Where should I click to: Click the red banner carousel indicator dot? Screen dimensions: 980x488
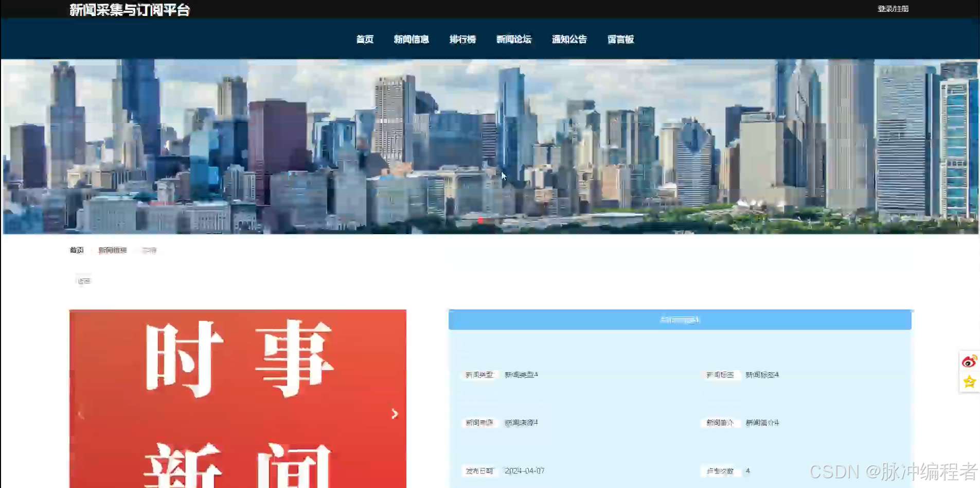[x=480, y=220]
